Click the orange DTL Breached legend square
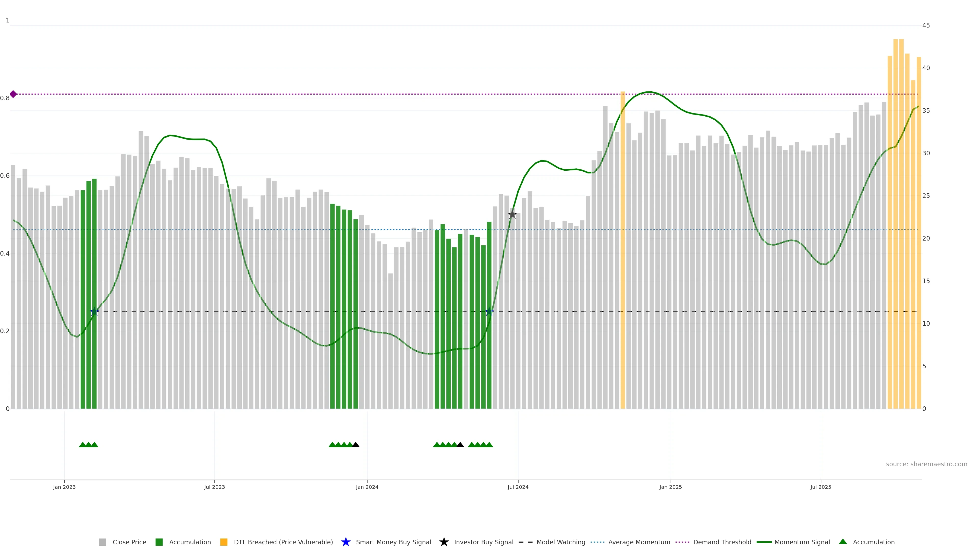The image size is (980, 551). pos(224,542)
